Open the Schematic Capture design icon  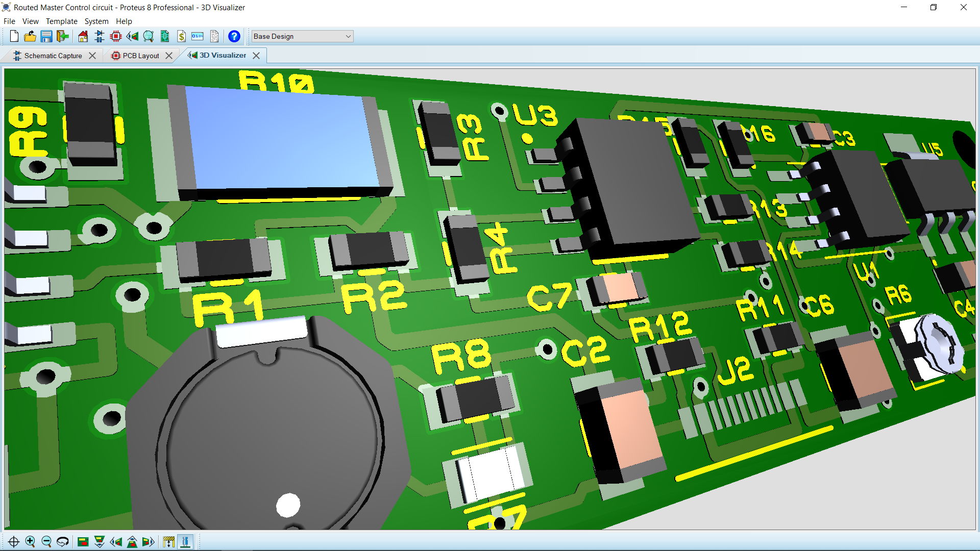click(99, 36)
